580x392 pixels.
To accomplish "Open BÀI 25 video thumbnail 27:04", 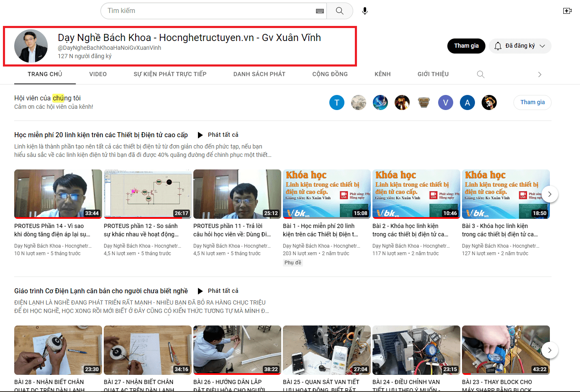I will point(327,350).
